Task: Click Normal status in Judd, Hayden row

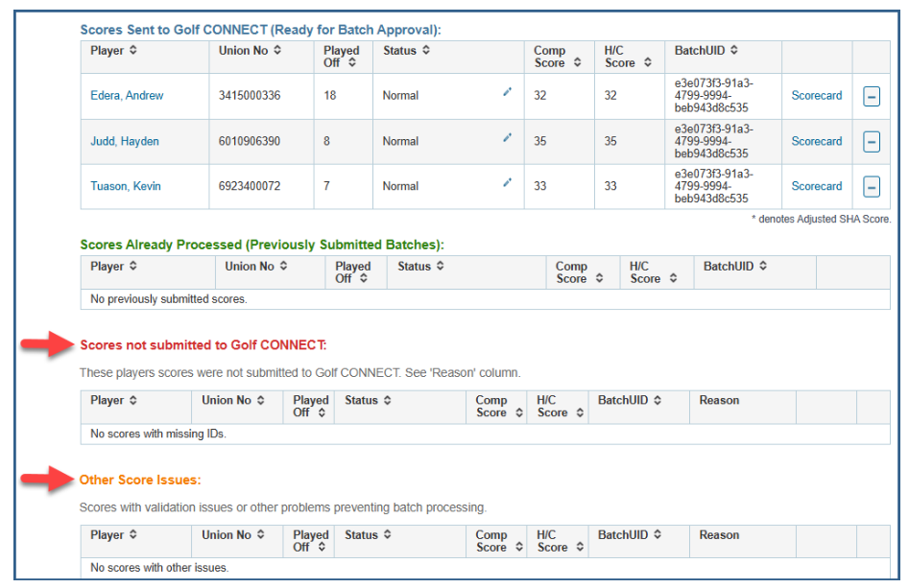Action: point(400,141)
